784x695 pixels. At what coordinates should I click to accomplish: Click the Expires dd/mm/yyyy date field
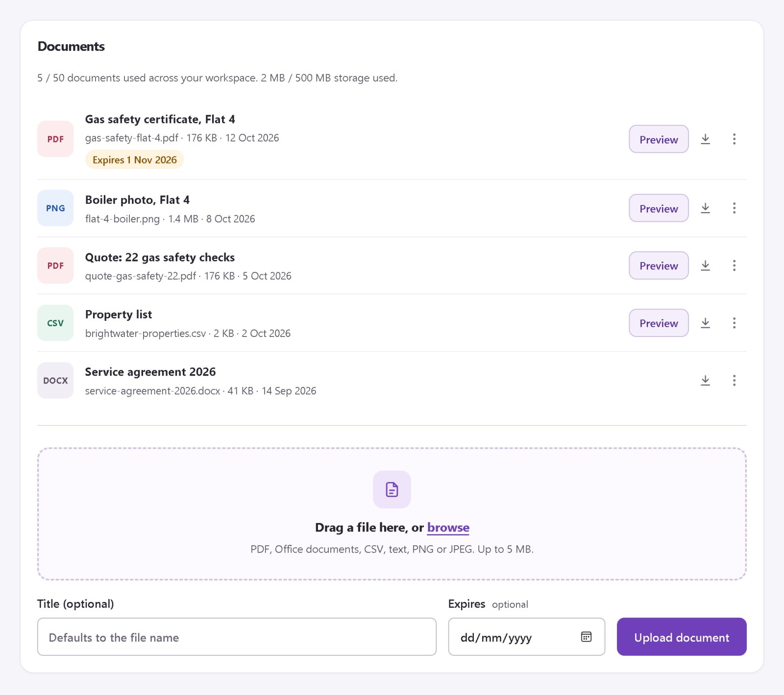click(x=527, y=637)
